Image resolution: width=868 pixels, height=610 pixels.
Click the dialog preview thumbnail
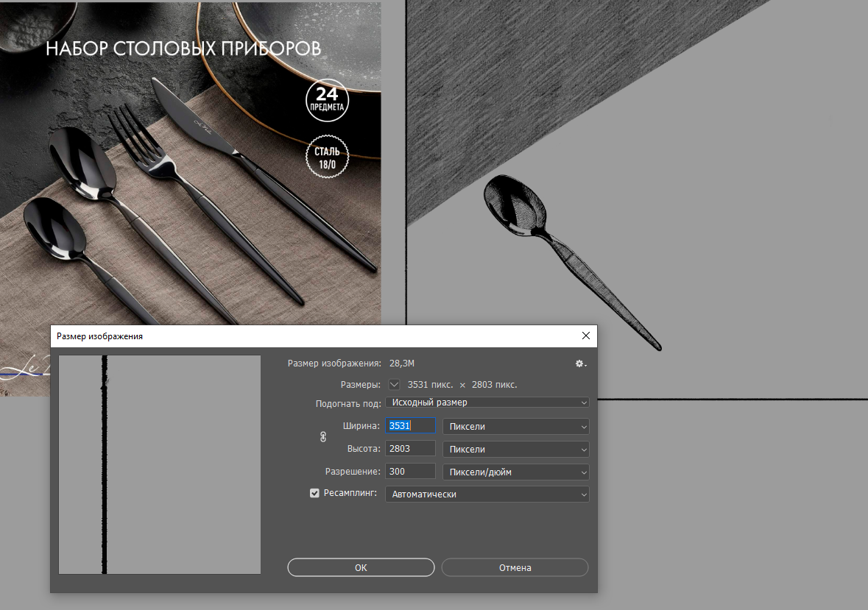pos(160,464)
